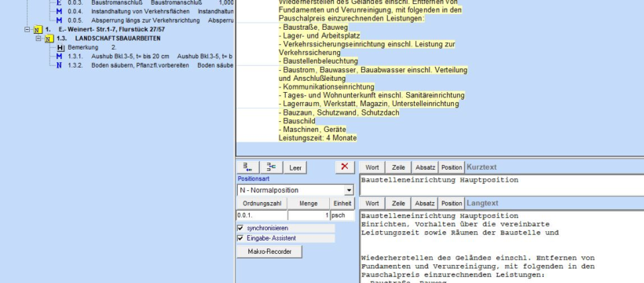Image resolution: width=644 pixels, height=283 pixels.
Task: Click the E icon of Baustromanschluß 0.0.3.
Action: coord(59,2)
